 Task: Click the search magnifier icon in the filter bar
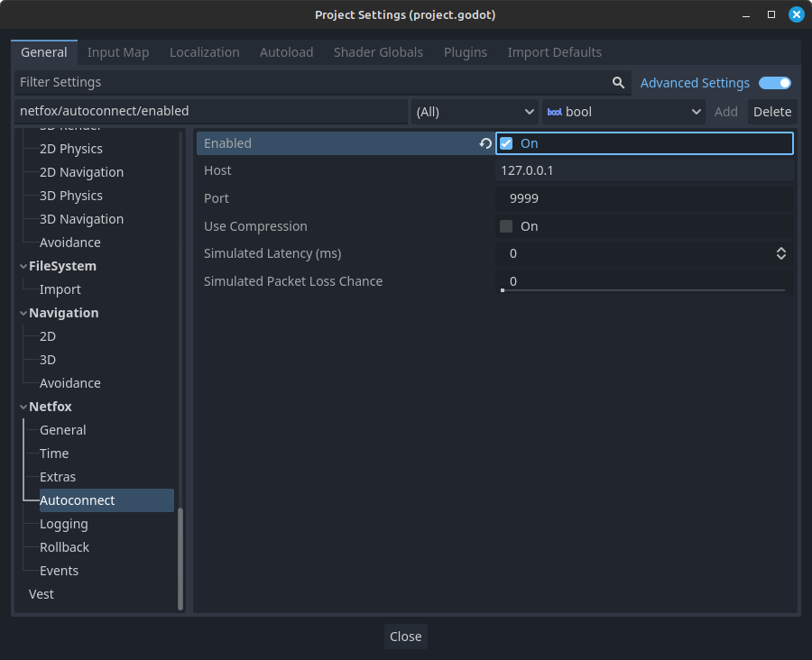pos(618,82)
